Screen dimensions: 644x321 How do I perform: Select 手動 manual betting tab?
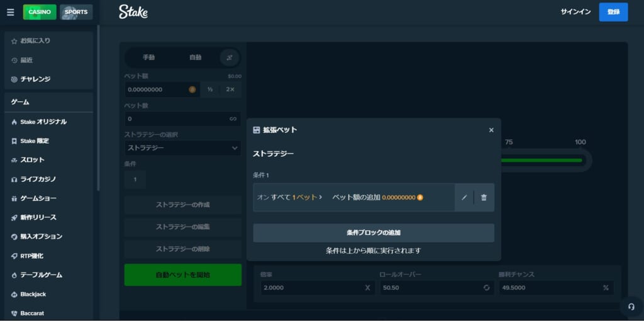click(148, 57)
